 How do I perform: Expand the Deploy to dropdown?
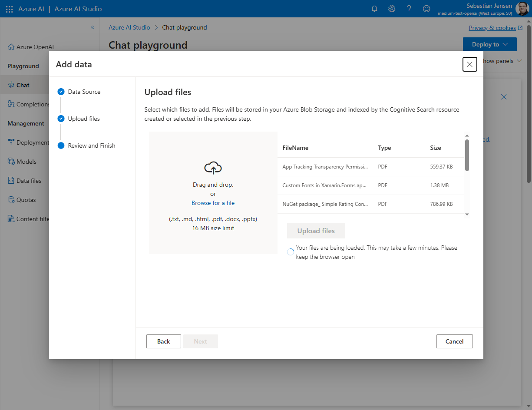[x=489, y=44]
